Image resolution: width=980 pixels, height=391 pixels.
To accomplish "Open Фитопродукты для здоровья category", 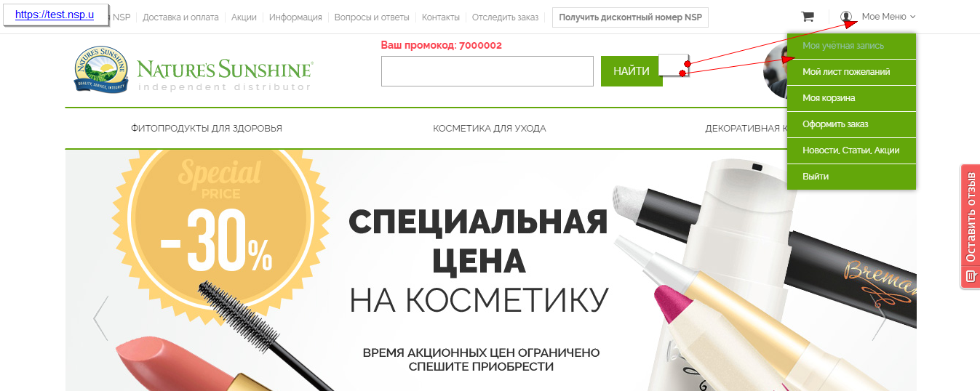I will (207, 129).
